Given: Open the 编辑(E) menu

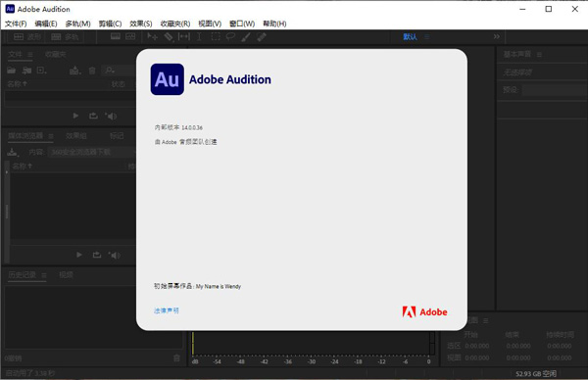Looking at the screenshot, I should [x=46, y=24].
